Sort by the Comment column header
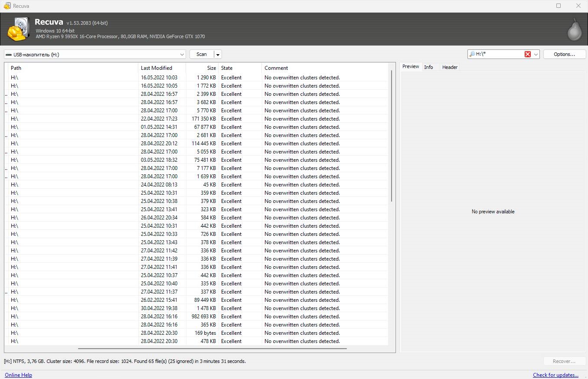This screenshot has width=588, height=379. [x=325, y=68]
